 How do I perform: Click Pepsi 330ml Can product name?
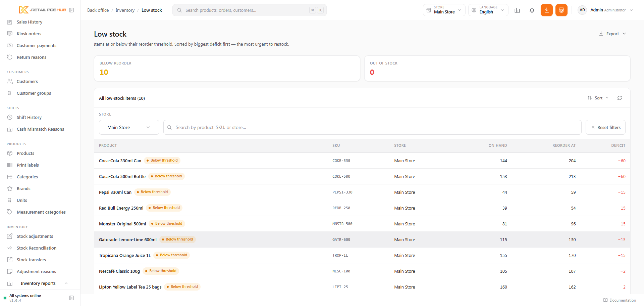(115, 192)
